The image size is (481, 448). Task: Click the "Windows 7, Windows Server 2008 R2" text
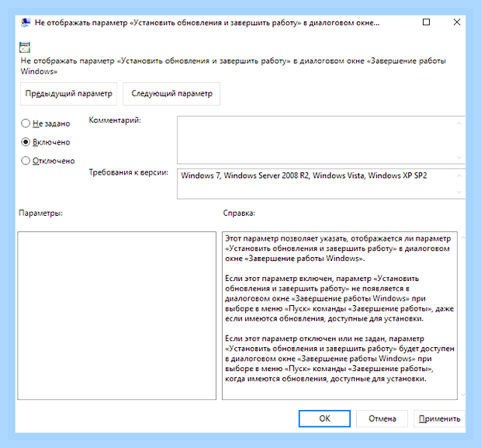point(245,175)
